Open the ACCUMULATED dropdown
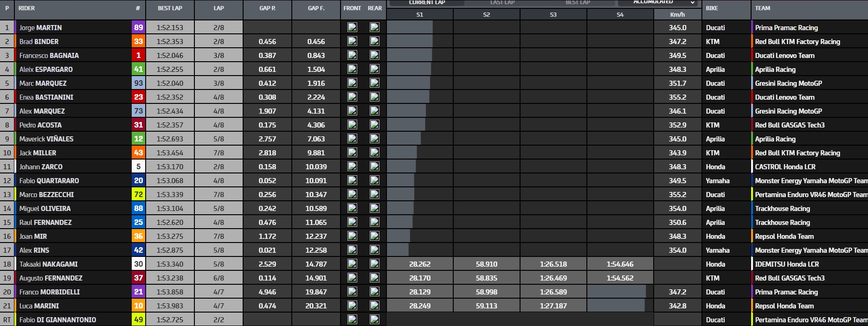Image resolution: width=868 pixels, height=326 pixels. [x=658, y=2]
